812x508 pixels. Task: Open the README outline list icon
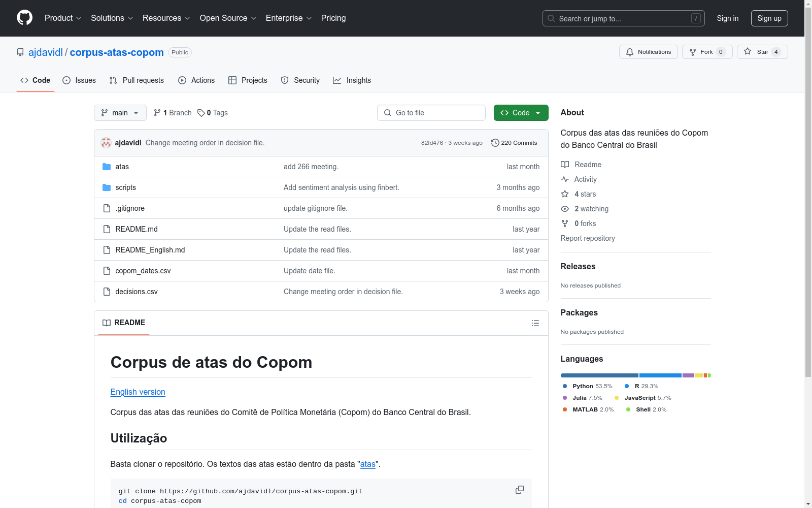click(x=535, y=323)
